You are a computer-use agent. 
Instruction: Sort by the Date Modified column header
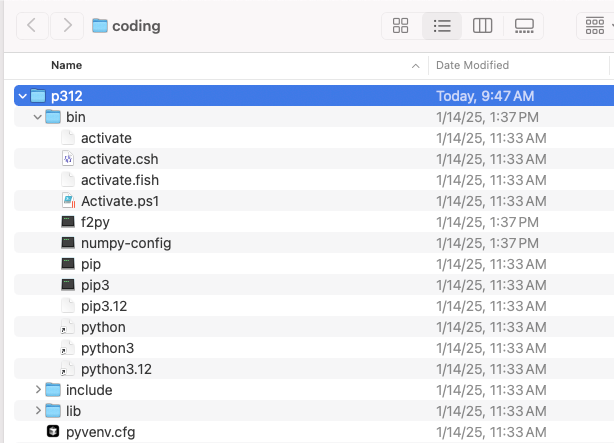point(472,65)
